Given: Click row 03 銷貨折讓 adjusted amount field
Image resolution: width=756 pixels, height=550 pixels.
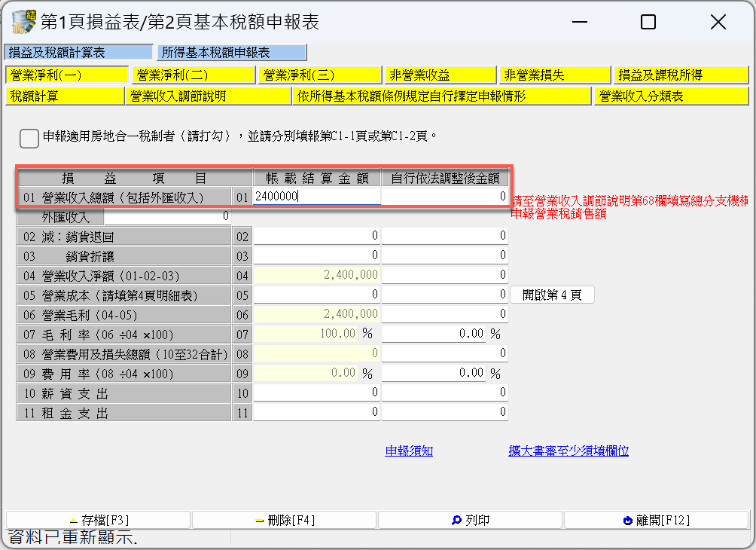Looking at the screenshot, I should click(444, 255).
